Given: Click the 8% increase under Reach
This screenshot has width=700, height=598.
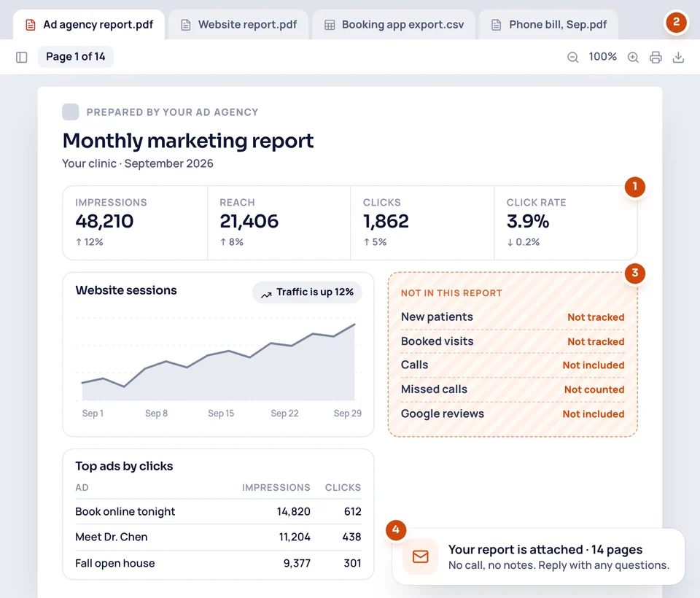Looking at the screenshot, I should (231, 242).
